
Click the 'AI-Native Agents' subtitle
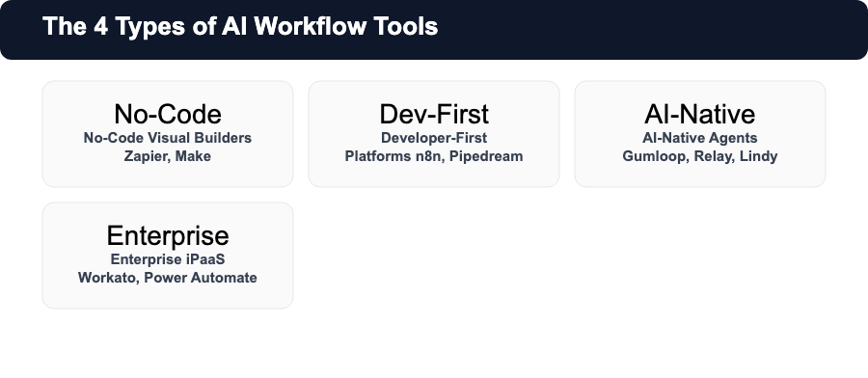pos(700,138)
